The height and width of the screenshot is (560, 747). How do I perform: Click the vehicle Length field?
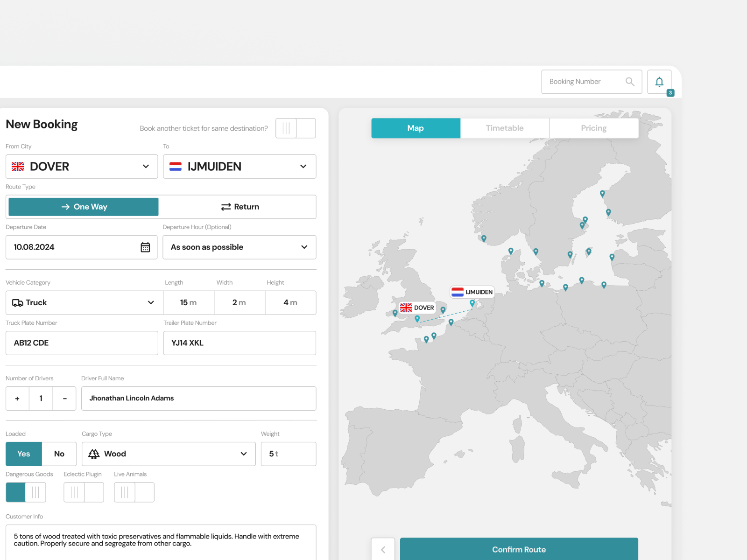pyautogui.click(x=189, y=303)
